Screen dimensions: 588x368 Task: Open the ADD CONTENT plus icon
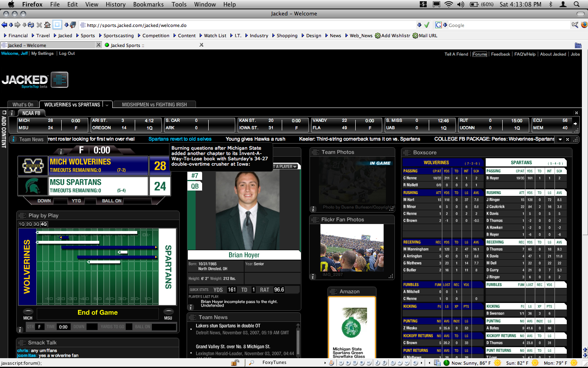click(x=4, y=112)
